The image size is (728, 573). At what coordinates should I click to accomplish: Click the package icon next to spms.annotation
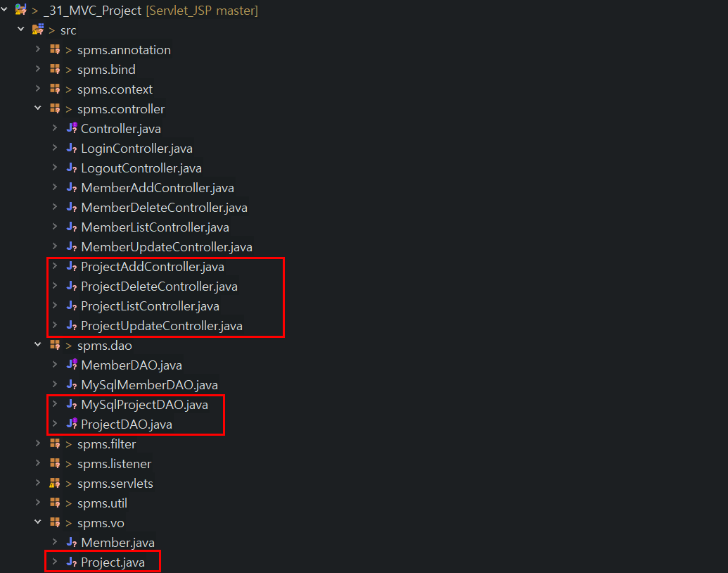pos(55,49)
